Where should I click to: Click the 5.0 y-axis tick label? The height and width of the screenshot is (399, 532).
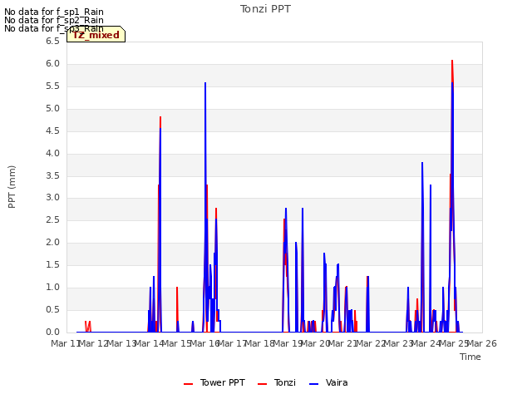click(52, 109)
